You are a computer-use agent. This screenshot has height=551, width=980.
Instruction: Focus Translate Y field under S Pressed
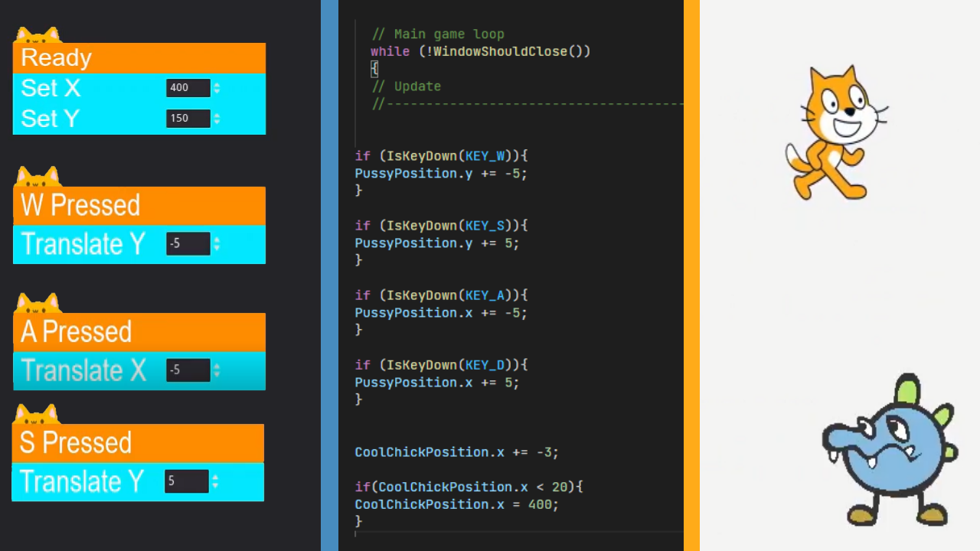186,481
